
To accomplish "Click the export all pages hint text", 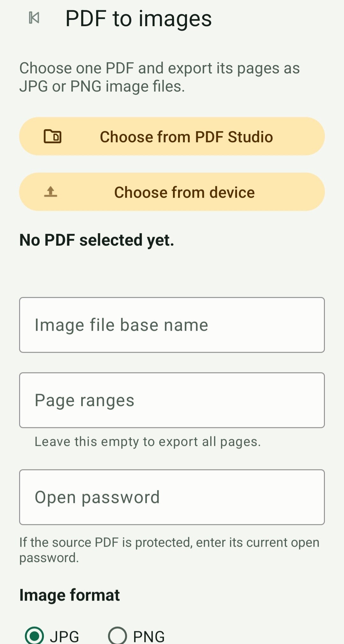I will click(148, 442).
